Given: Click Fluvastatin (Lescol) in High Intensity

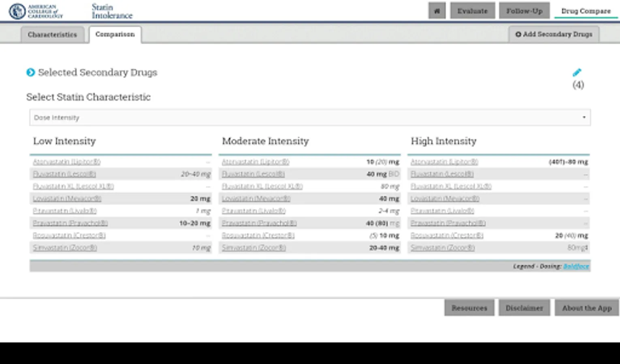Looking at the screenshot, I should click(x=442, y=174).
